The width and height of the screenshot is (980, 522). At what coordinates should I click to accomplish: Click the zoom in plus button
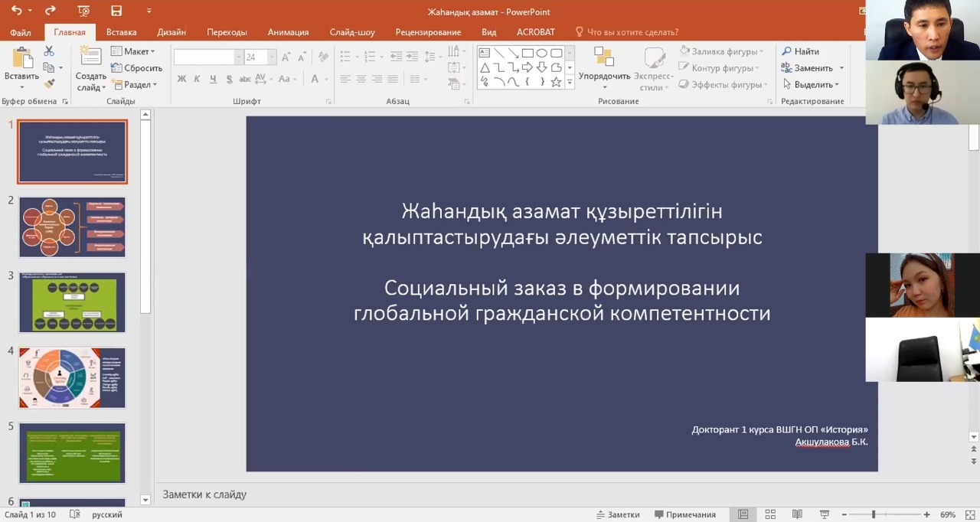point(926,514)
